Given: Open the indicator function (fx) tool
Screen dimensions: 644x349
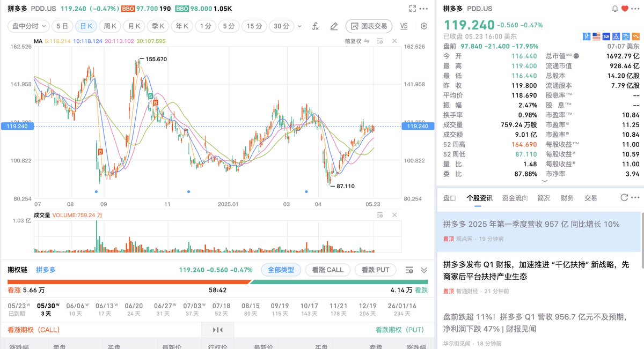Looking at the screenshot, I should pos(315,26).
